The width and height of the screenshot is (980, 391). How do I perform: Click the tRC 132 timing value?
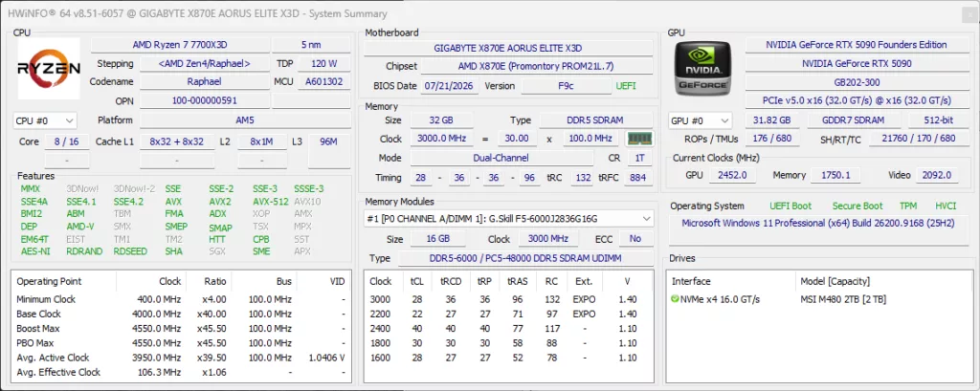coord(583,178)
